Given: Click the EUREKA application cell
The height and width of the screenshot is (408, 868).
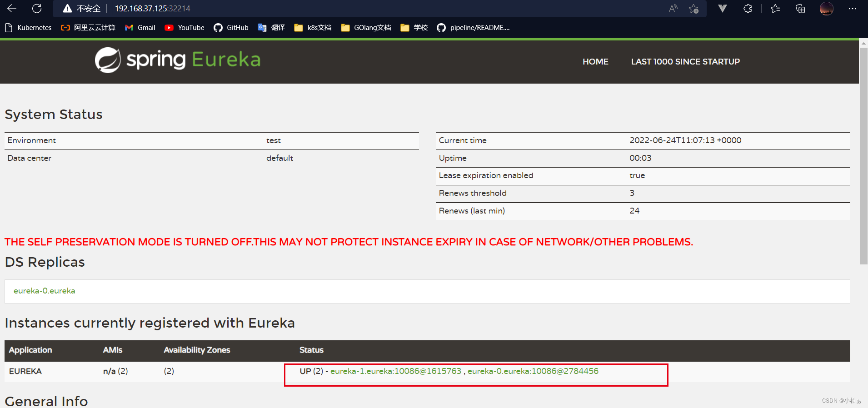Looking at the screenshot, I should pyautogui.click(x=25, y=371).
